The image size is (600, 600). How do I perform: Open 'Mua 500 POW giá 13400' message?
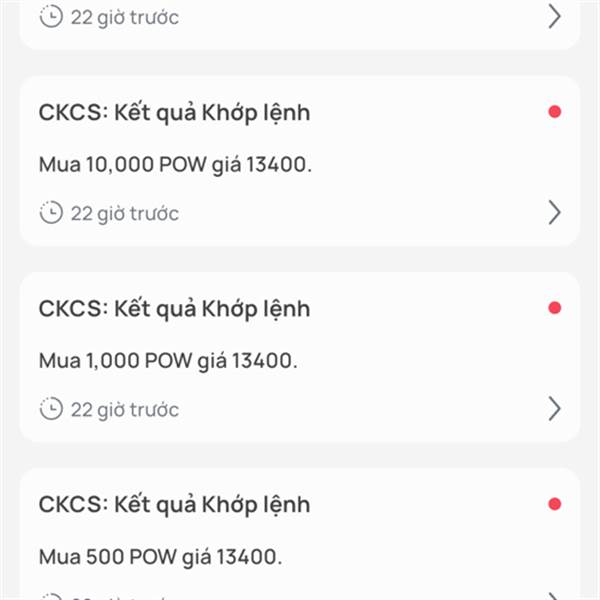(160, 557)
